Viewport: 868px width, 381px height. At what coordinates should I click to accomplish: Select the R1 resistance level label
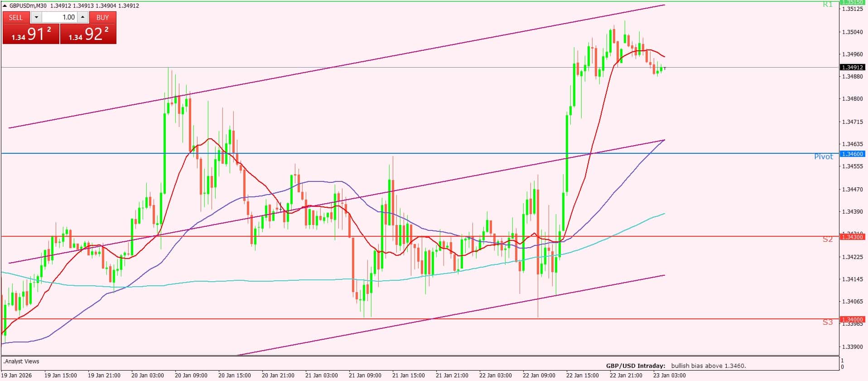(x=828, y=5)
